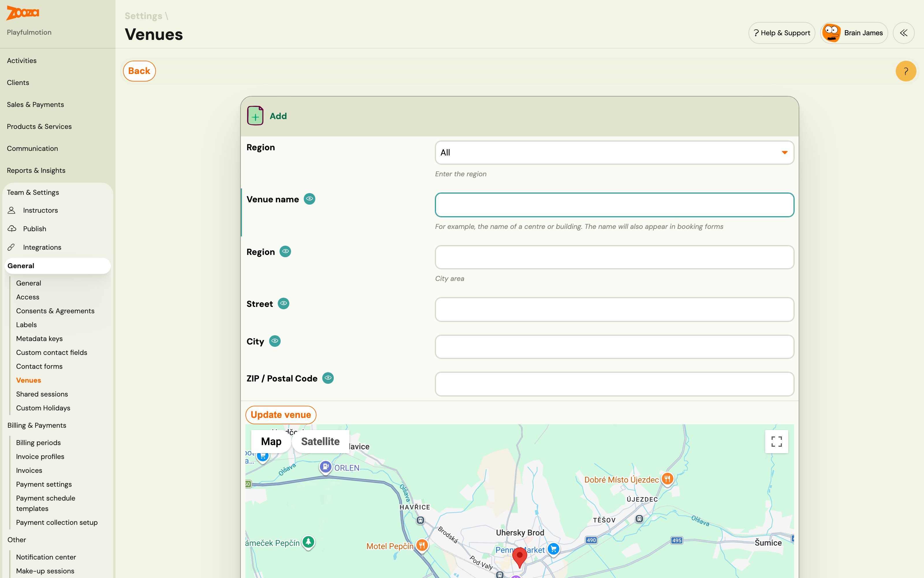Open the Custom Holidays settings link
This screenshot has width=924, height=578.
point(43,408)
